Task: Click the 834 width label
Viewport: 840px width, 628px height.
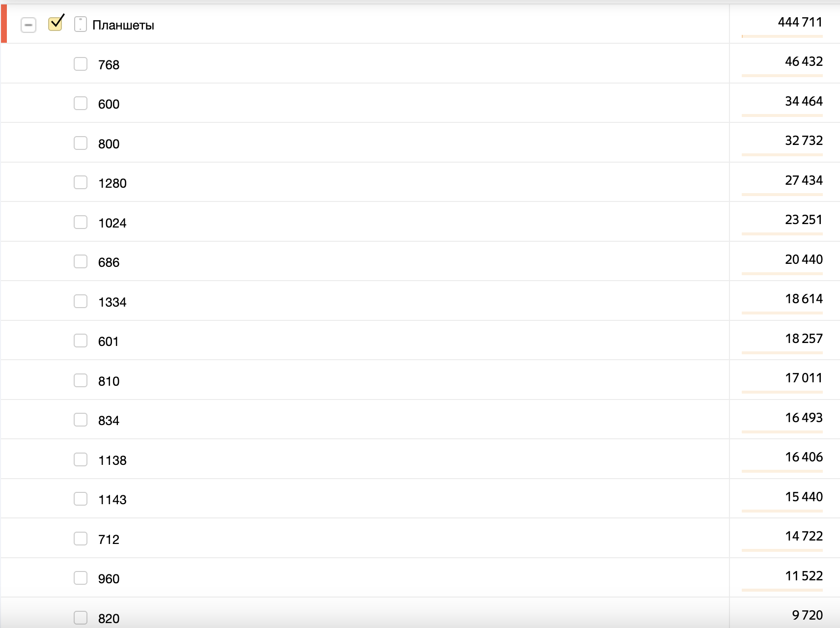Action: click(x=109, y=421)
